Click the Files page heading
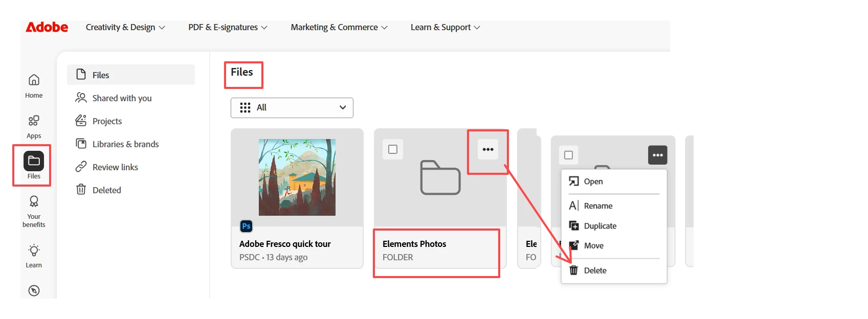This screenshot has height=319, width=868. point(241,72)
